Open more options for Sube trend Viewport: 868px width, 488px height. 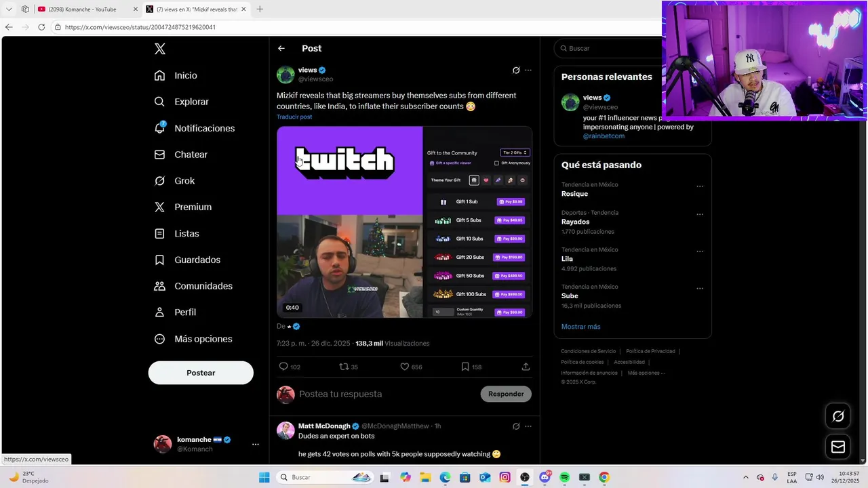pos(700,289)
